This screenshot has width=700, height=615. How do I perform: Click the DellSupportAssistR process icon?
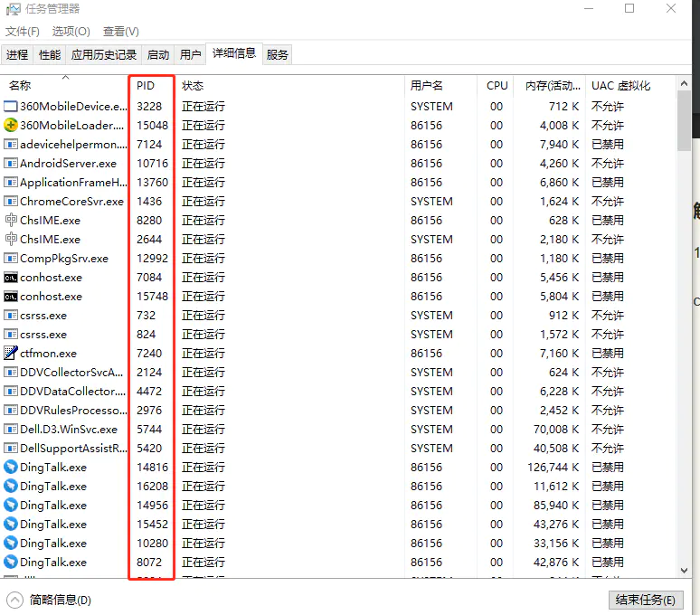tap(11, 448)
